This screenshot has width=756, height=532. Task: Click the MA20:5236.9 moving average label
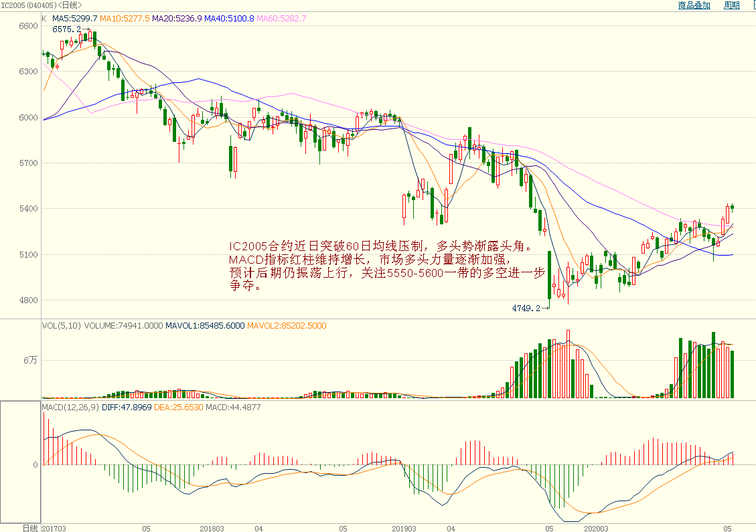coord(177,19)
